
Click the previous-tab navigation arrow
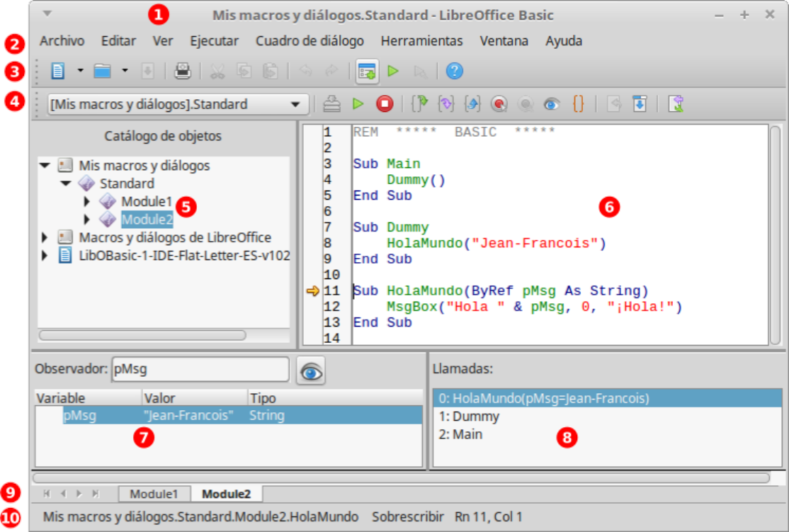[x=63, y=494]
